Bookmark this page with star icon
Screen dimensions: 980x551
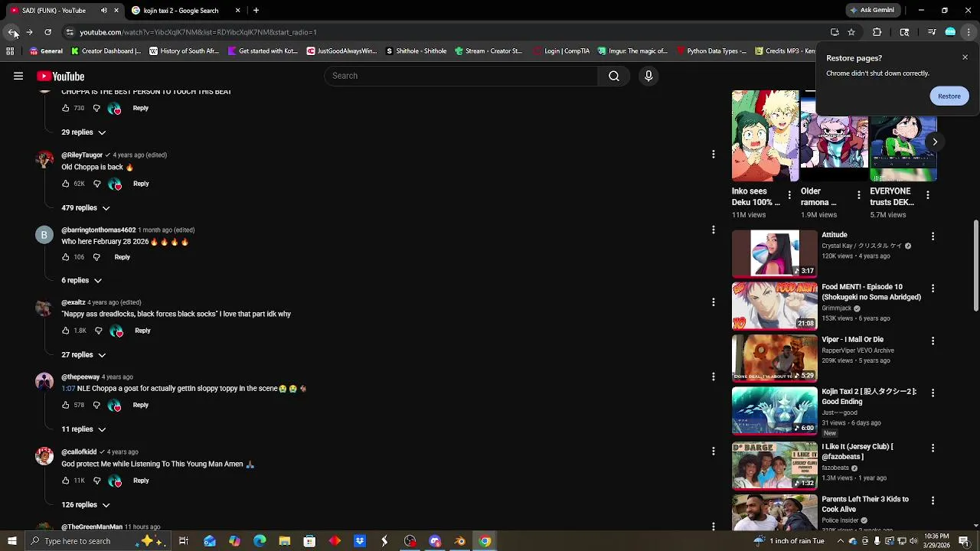point(851,32)
